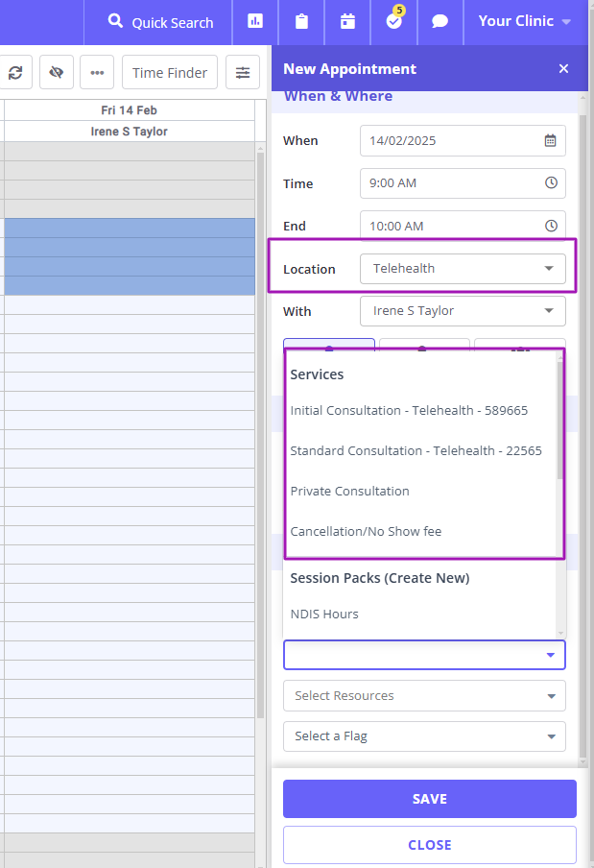Choose Private Consultation from services list
The image size is (594, 868).
pyautogui.click(x=349, y=491)
